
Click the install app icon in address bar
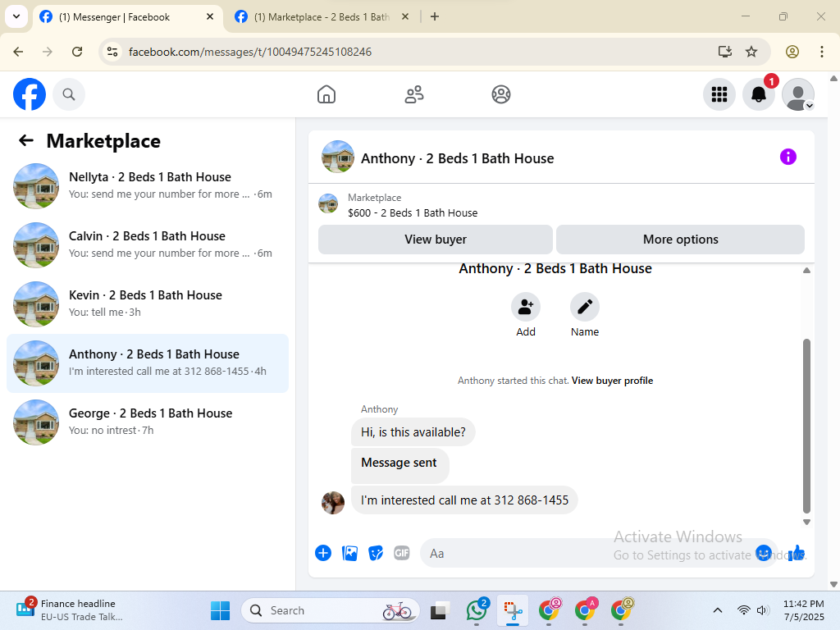pyautogui.click(x=725, y=52)
